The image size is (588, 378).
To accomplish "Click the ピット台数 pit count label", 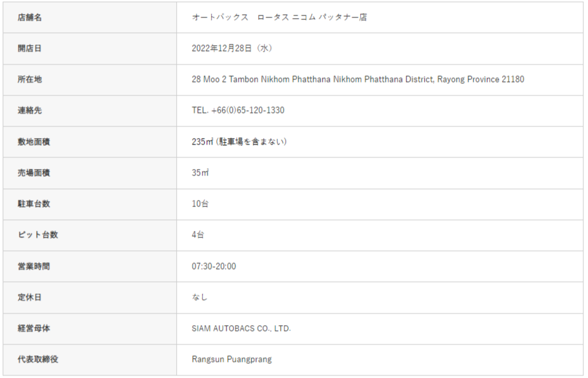I will coord(37,235).
